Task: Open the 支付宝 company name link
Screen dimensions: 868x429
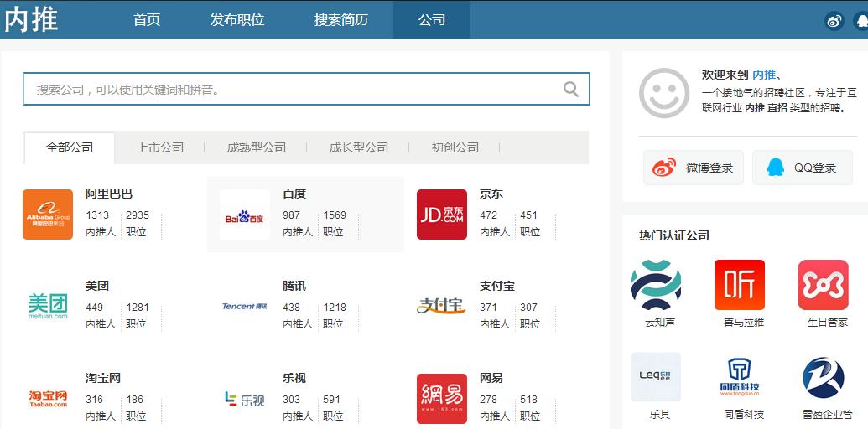Action: point(497,287)
